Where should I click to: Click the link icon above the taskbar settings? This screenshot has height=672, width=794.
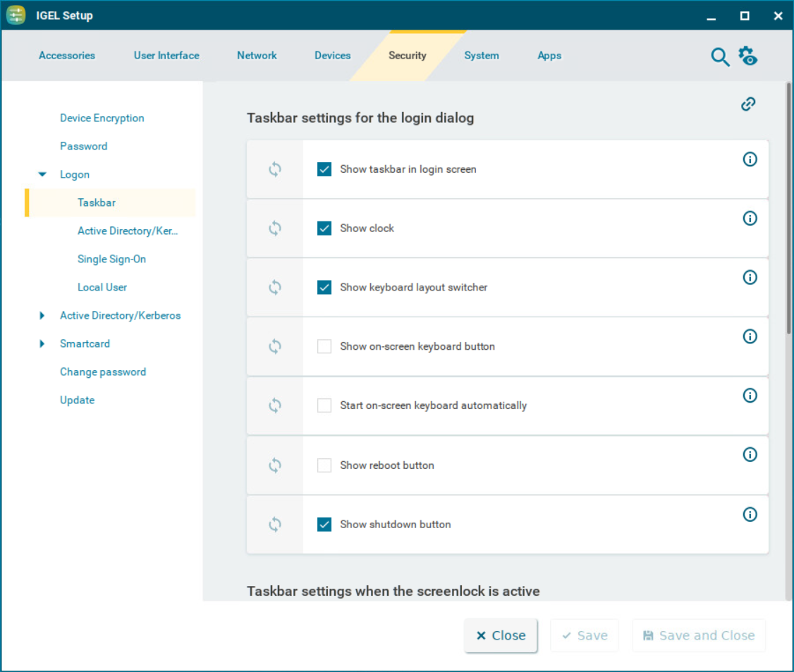(x=748, y=104)
